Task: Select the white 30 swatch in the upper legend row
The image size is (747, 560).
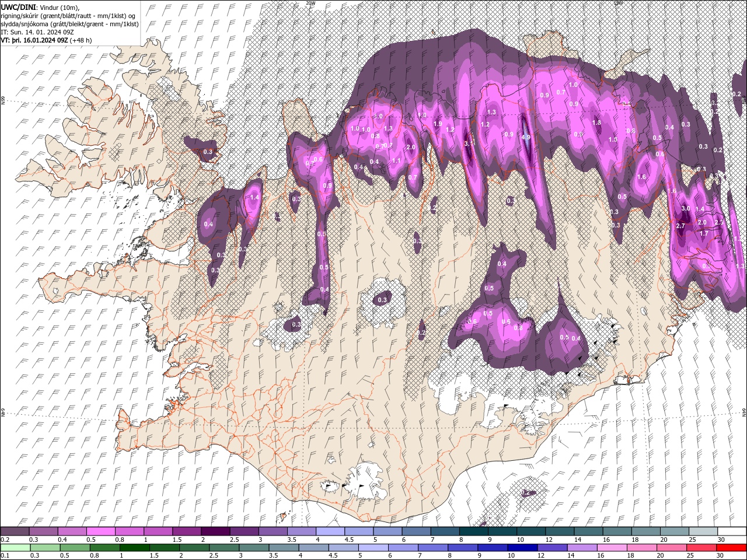Action: [x=732, y=531]
